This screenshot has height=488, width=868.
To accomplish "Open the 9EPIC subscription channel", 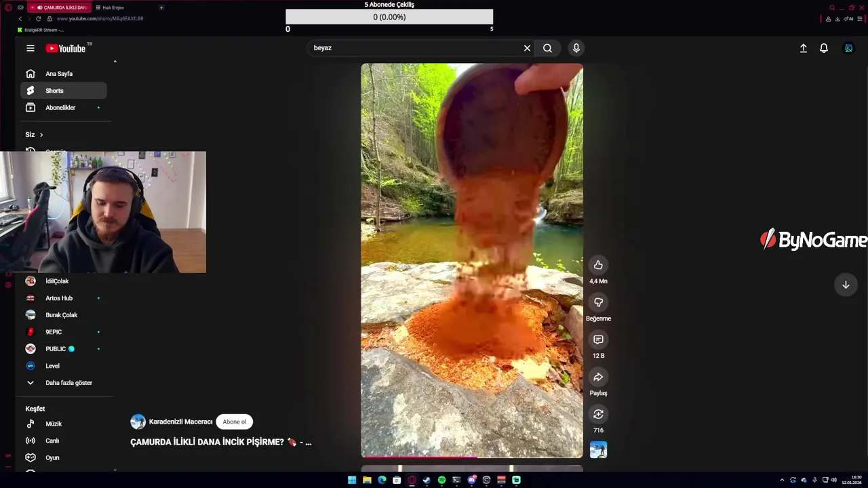I will click(64, 332).
